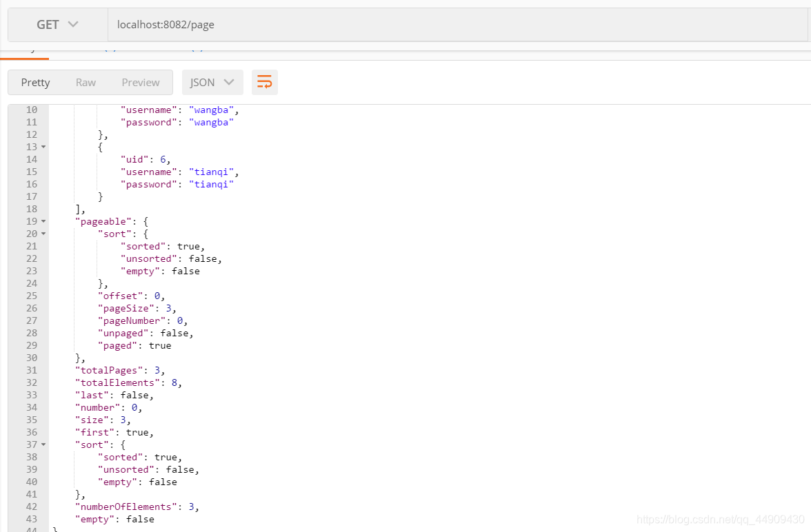The height and width of the screenshot is (532, 811).
Task: Click the "unpaged" key text
Action: 123,333
